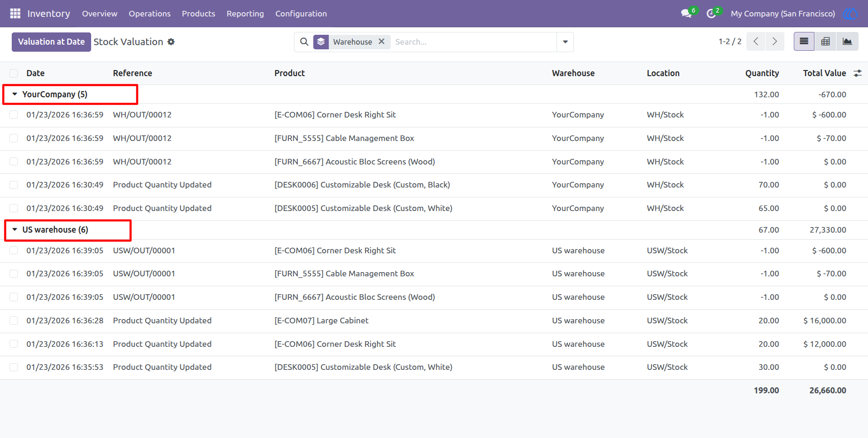Remove the Warehouse group filter
The image size is (868, 438).
click(381, 41)
